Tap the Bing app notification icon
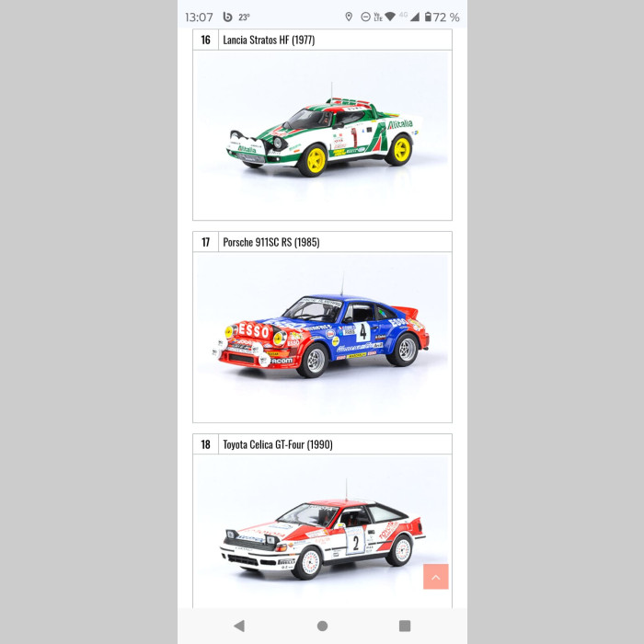Screen dimensions: 644x644 (227, 17)
